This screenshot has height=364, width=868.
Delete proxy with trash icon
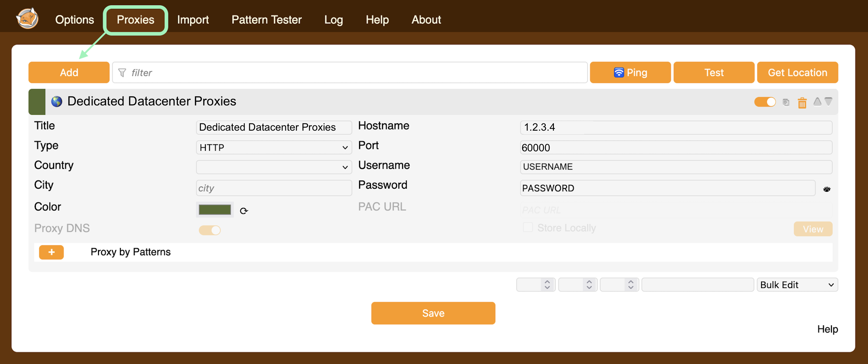(x=802, y=103)
